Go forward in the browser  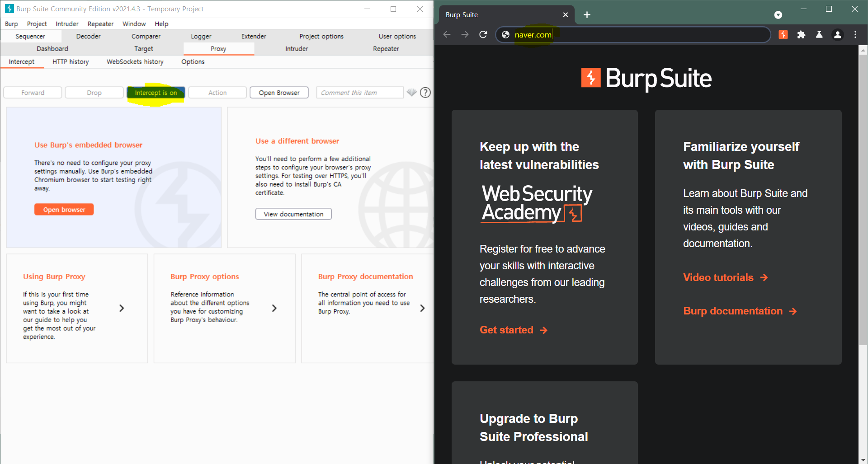coord(465,35)
